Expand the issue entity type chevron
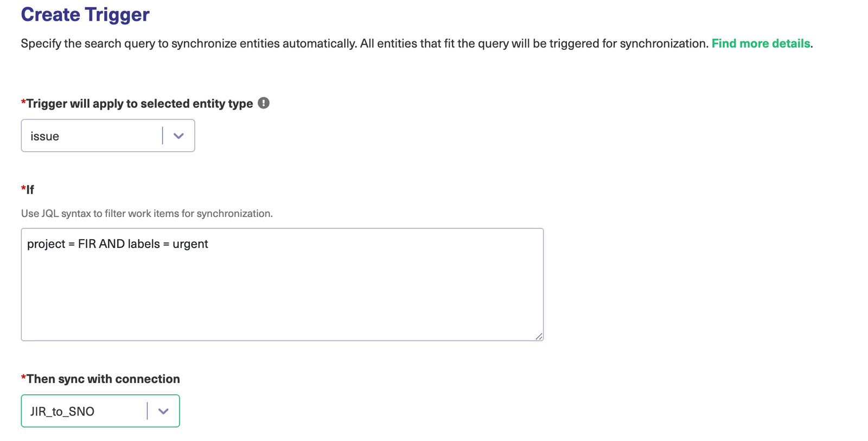Image resolution: width=868 pixels, height=441 pixels. pyautogui.click(x=178, y=136)
